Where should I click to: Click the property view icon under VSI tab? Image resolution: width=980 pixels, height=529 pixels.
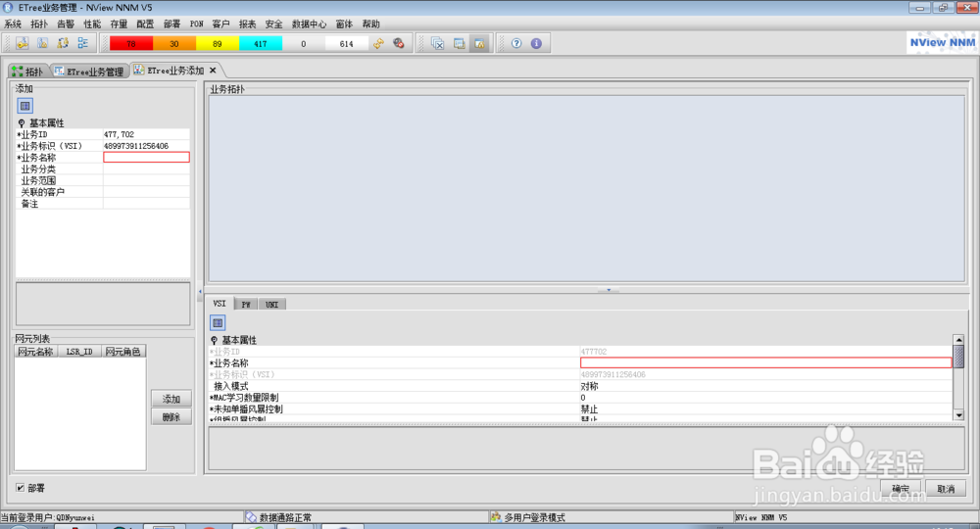(x=218, y=323)
